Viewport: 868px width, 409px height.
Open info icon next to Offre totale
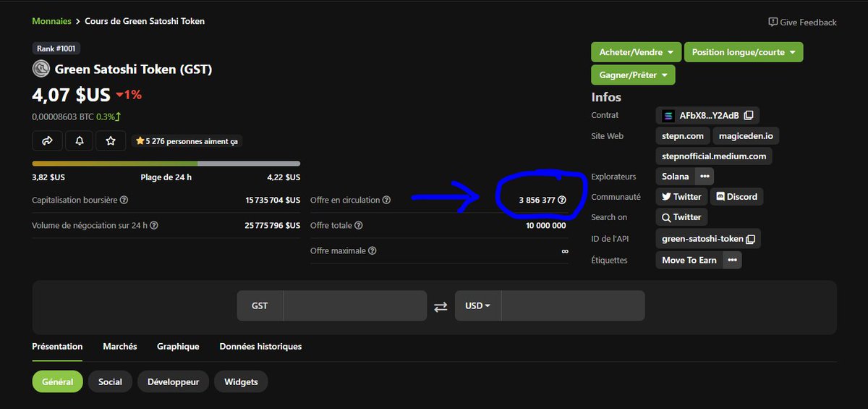(x=359, y=225)
